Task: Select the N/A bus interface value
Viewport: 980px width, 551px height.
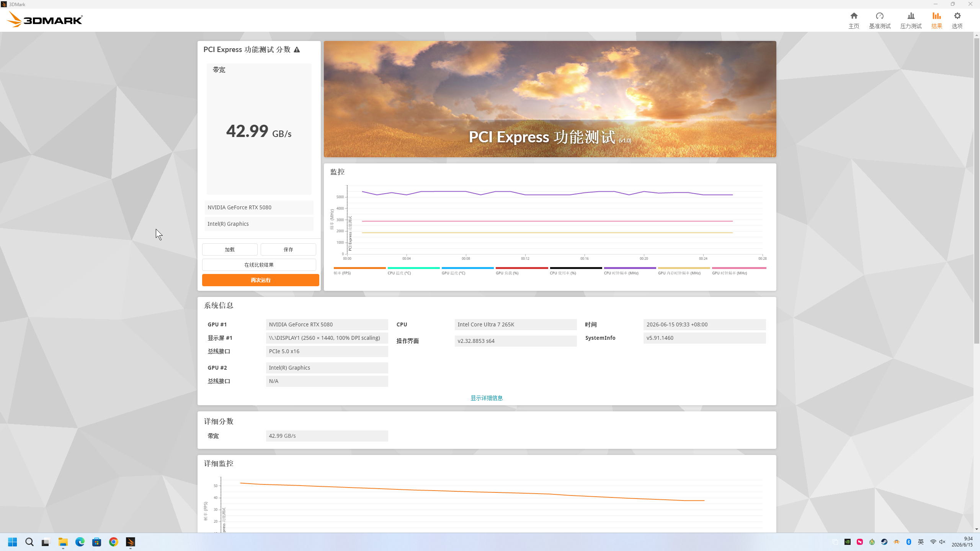Action: tap(327, 381)
